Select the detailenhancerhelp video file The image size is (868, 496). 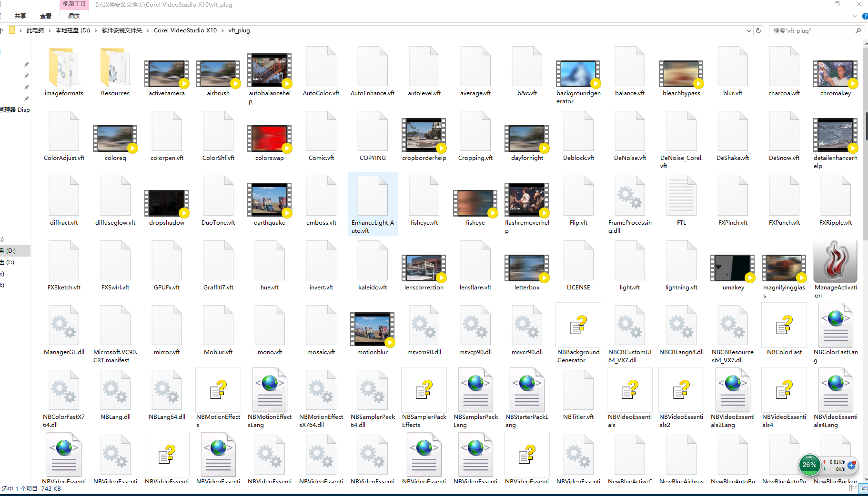tap(836, 144)
